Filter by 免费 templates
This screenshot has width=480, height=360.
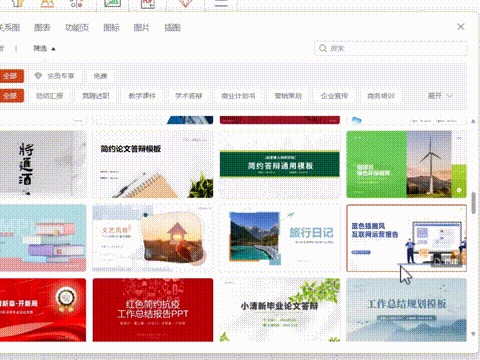pyautogui.click(x=100, y=76)
